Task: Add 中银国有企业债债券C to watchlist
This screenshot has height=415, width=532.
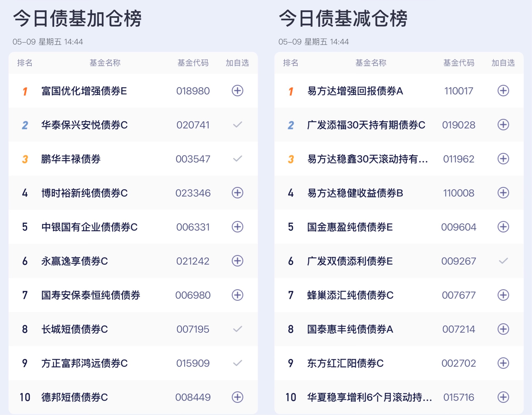Action: pyautogui.click(x=237, y=227)
